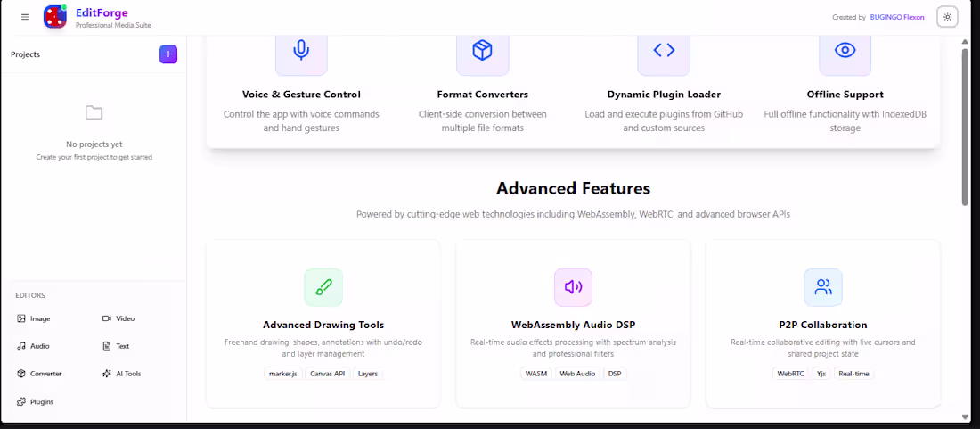Click the microphone Voice & Gesture icon
The height and width of the screenshot is (429, 980).
pyautogui.click(x=301, y=51)
